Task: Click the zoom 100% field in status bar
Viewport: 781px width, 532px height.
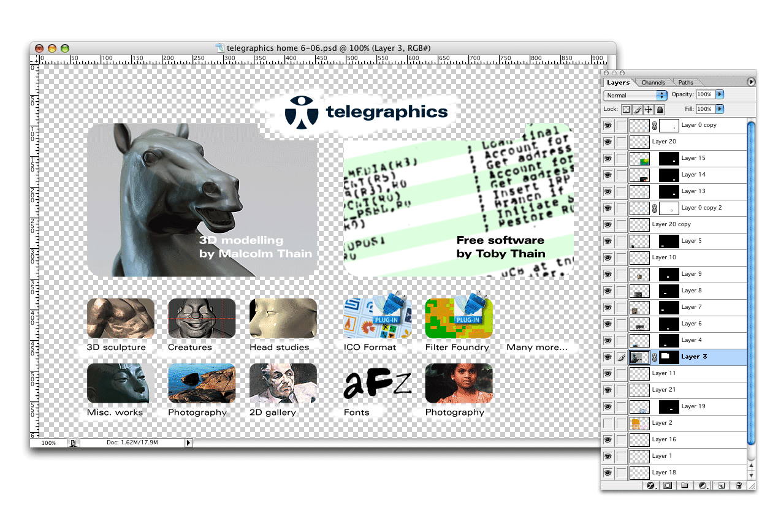Action: (x=48, y=443)
